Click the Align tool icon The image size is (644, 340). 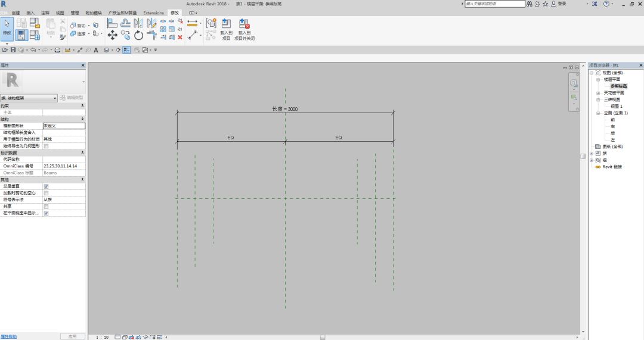tap(112, 23)
